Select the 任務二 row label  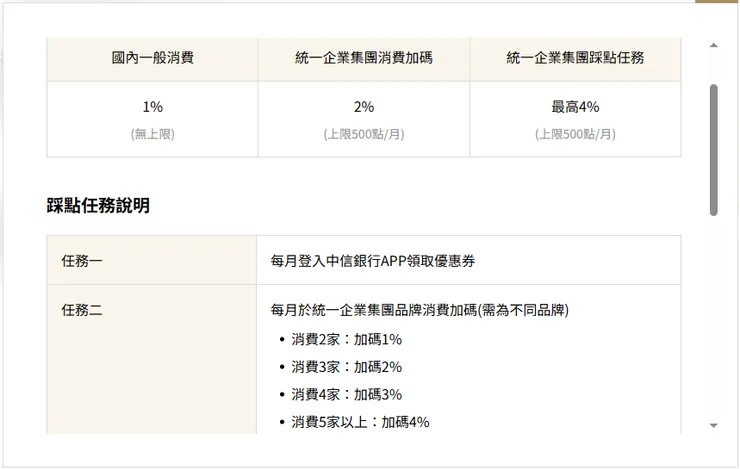tap(82, 310)
